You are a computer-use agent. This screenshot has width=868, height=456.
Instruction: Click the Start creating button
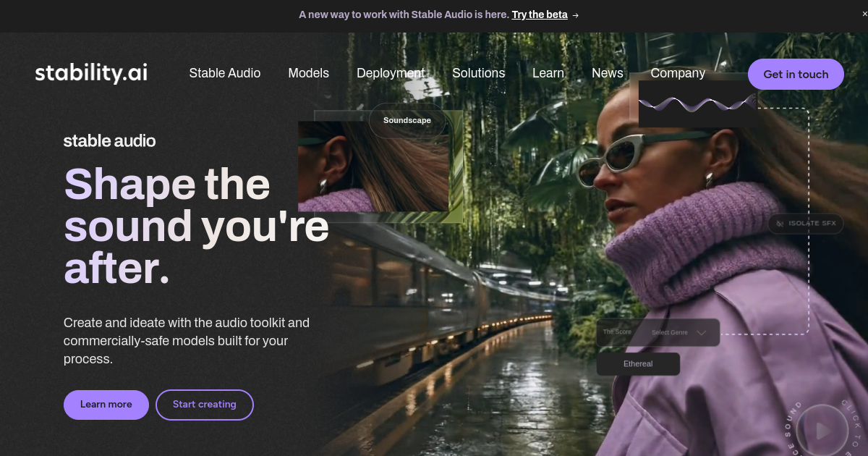205,405
